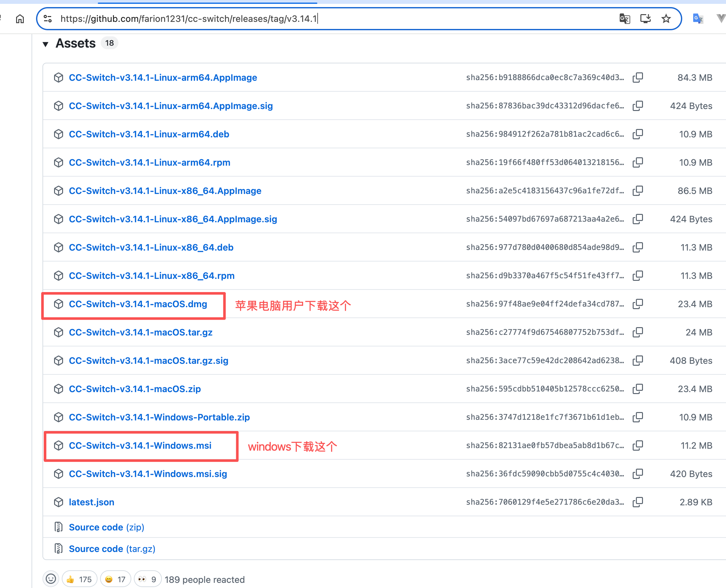Copy sha256 of macOS.dmg

pyautogui.click(x=638, y=304)
